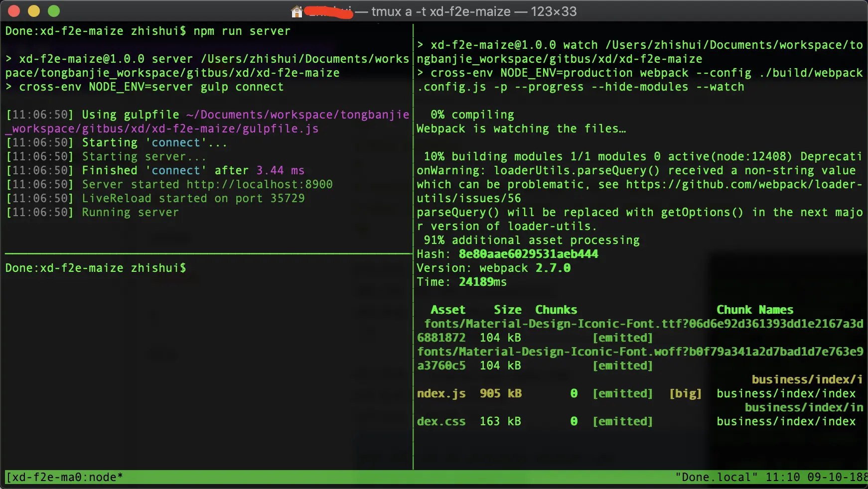This screenshot has height=489, width=868.
Task: Click the 'Chunk Names' column header
Action: pyautogui.click(x=755, y=310)
